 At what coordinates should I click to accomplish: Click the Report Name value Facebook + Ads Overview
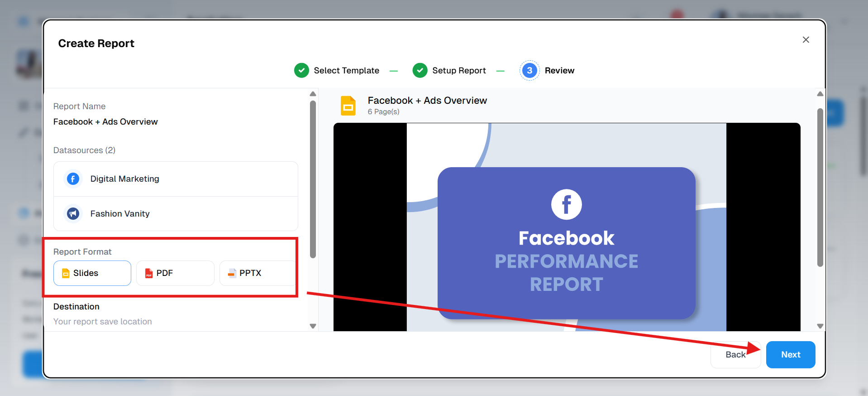[x=105, y=122]
